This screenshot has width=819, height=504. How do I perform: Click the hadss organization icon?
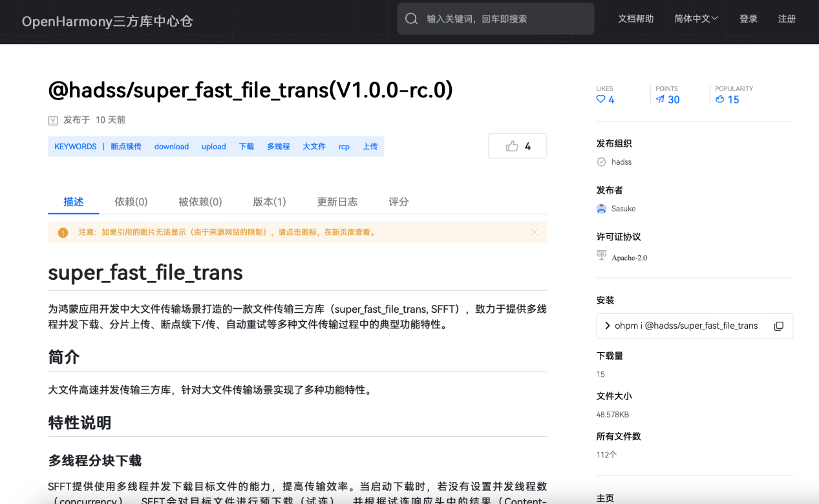[601, 162]
